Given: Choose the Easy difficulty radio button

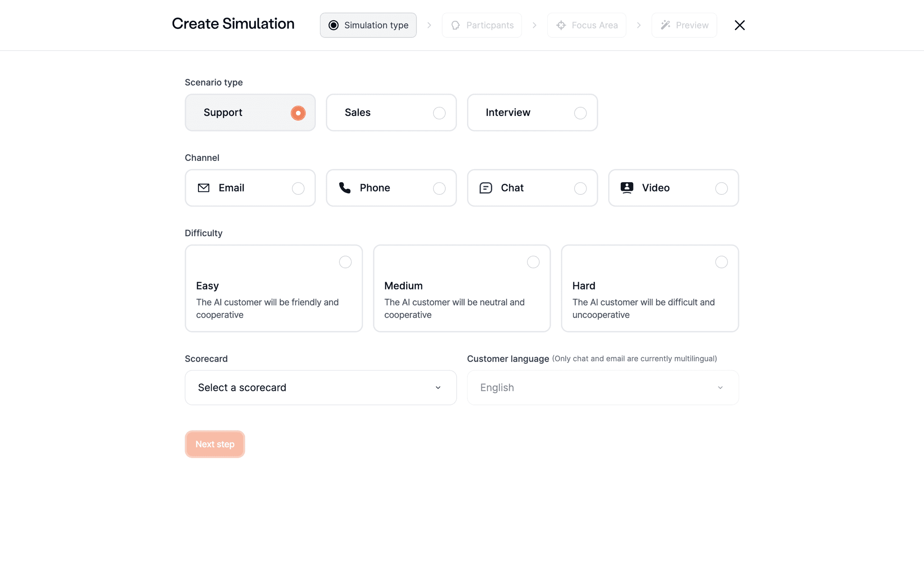Looking at the screenshot, I should [345, 262].
